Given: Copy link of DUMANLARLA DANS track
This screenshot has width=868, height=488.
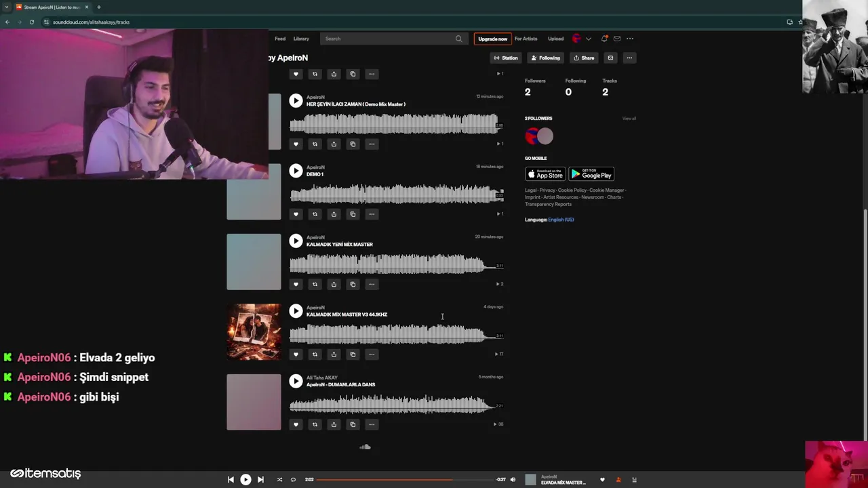Looking at the screenshot, I should point(353,424).
